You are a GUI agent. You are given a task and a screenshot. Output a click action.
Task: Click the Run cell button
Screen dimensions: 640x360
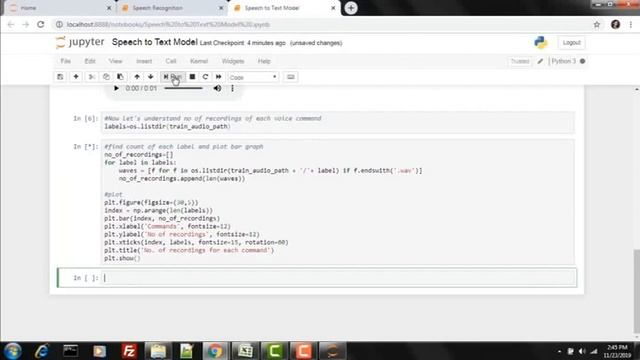173,77
